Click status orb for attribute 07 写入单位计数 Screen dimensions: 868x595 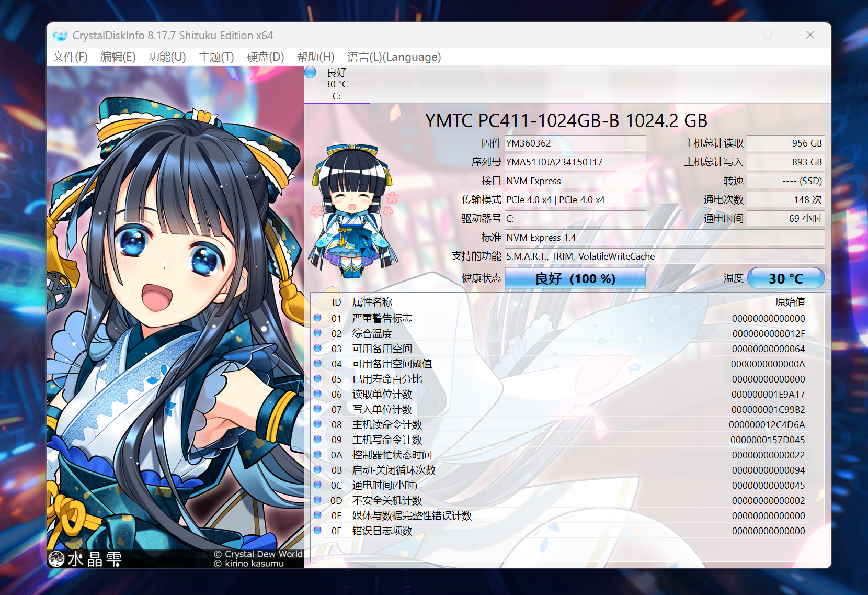pyautogui.click(x=317, y=409)
